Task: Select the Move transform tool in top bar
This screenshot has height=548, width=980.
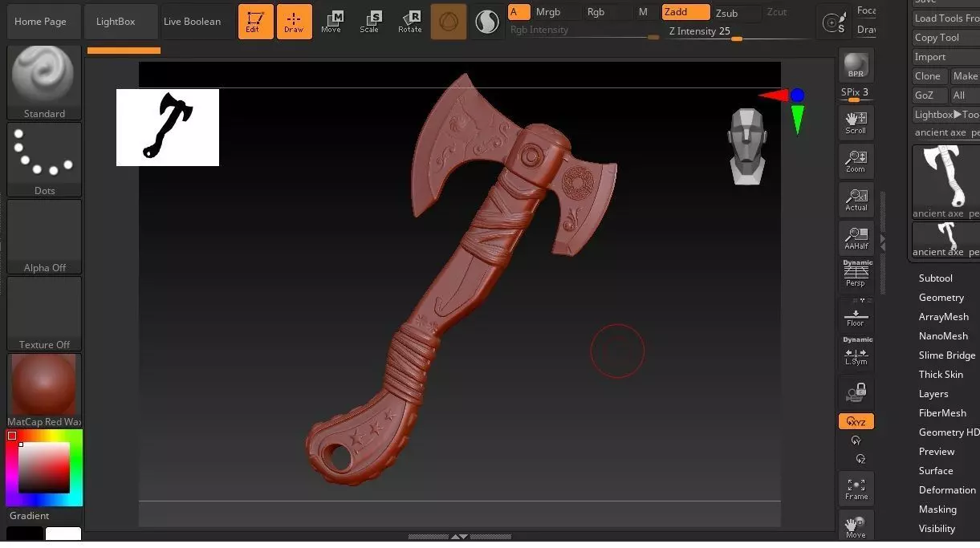Action: (331, 22)
